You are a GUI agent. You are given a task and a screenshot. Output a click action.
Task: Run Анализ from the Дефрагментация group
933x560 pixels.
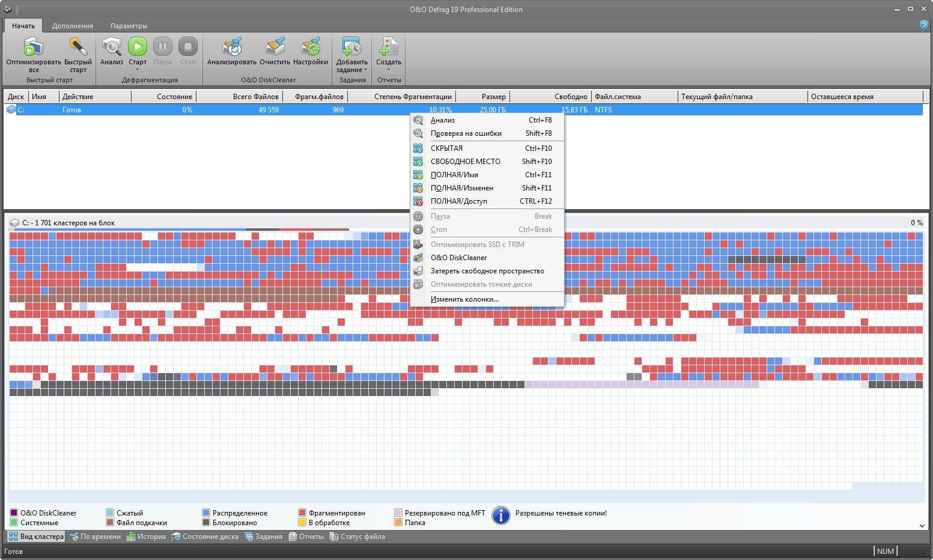(x=112, y=47)
